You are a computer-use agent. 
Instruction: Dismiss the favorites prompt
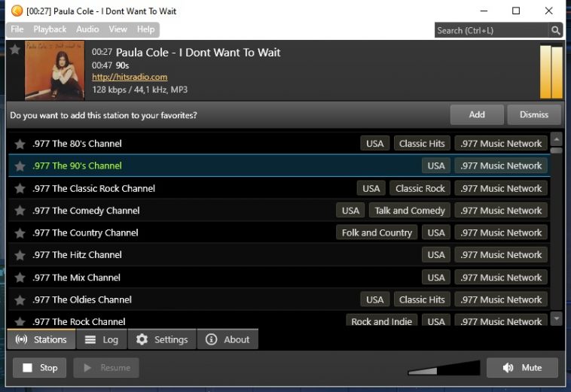click(x=534, y=114)
